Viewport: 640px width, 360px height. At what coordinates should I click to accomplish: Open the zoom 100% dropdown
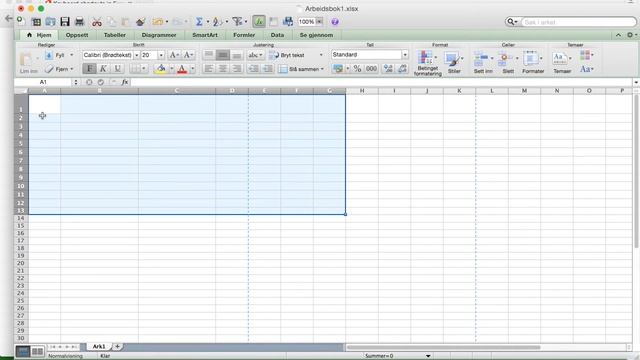[x=320, y=22]
